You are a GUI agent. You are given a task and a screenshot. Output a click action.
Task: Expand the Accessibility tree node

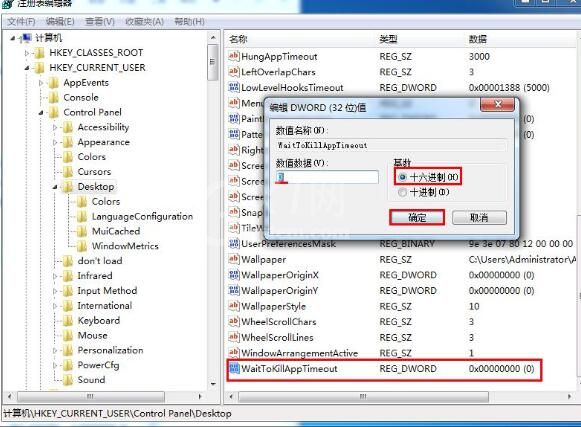point(55,128)
